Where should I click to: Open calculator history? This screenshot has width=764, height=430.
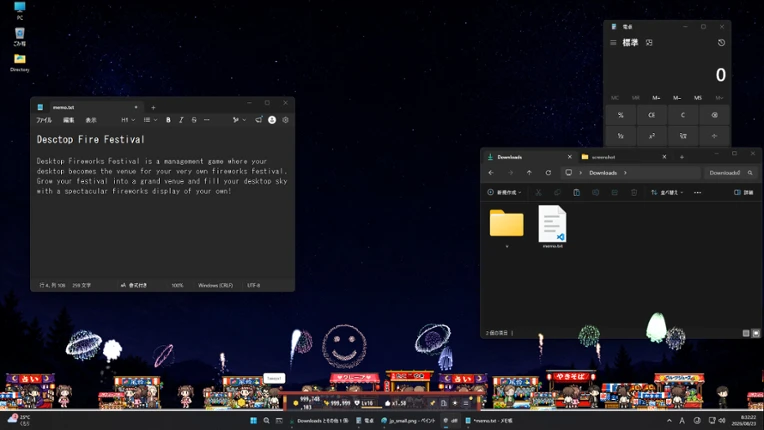(x=721, y=43)
